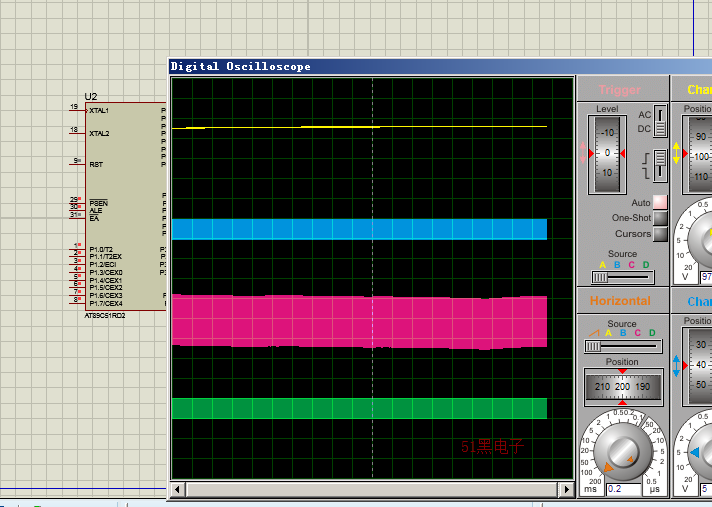Click the yellow Channel A trace
The height and width of the screenshot is (507, 712).
[x=359, y=127]
